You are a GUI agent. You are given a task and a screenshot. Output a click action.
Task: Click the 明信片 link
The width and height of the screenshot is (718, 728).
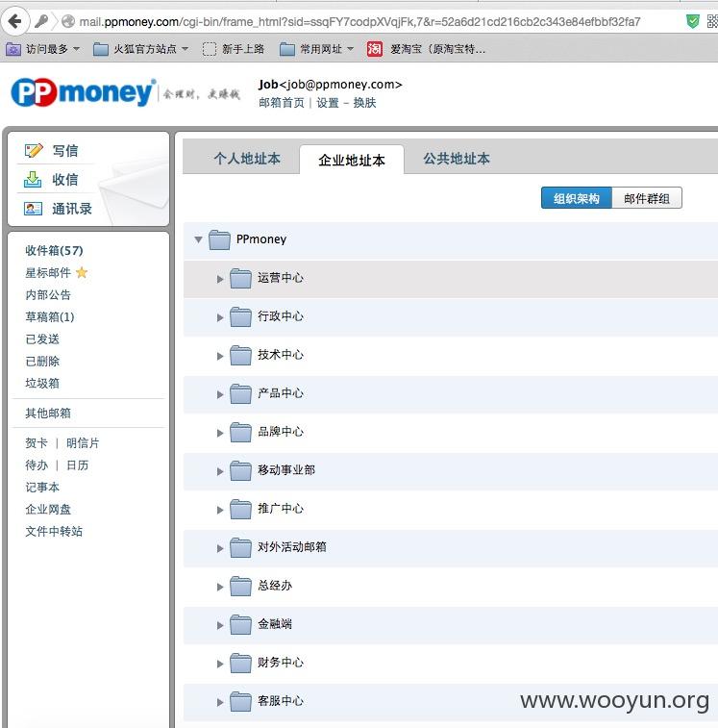pyautogui.click(x=83, y=443)
